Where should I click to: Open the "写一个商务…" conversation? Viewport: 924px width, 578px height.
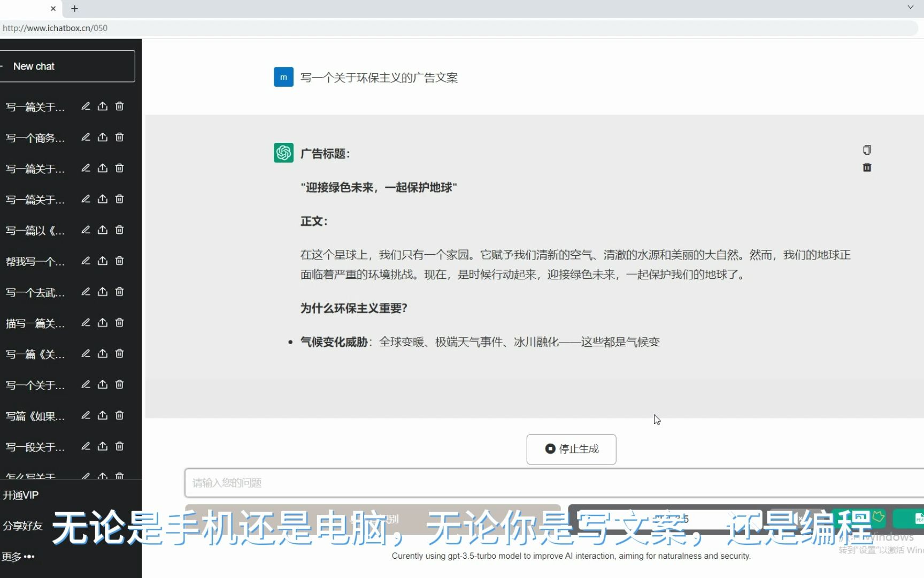click(x=35, y=138)
